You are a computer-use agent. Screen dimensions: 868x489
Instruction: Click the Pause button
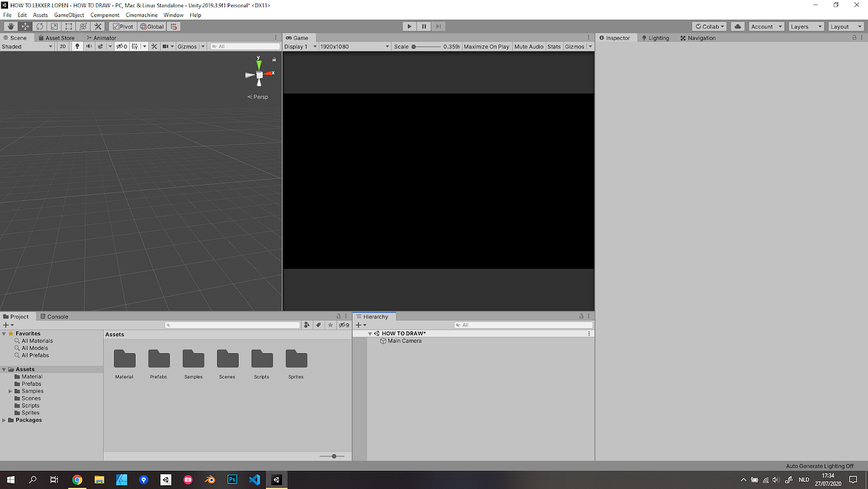pyautogui.click(x=424, y=27)
